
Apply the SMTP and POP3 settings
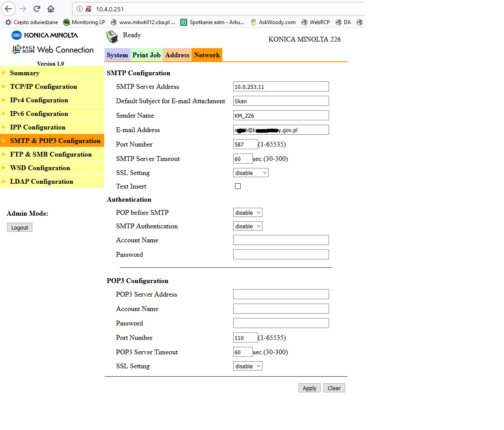pyautogui.click(x=310, y=388)
